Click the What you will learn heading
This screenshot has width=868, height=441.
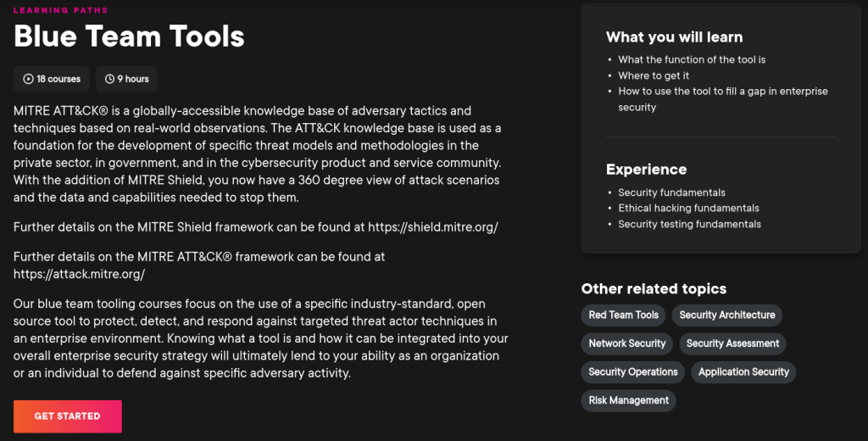[x=674, y=37]
